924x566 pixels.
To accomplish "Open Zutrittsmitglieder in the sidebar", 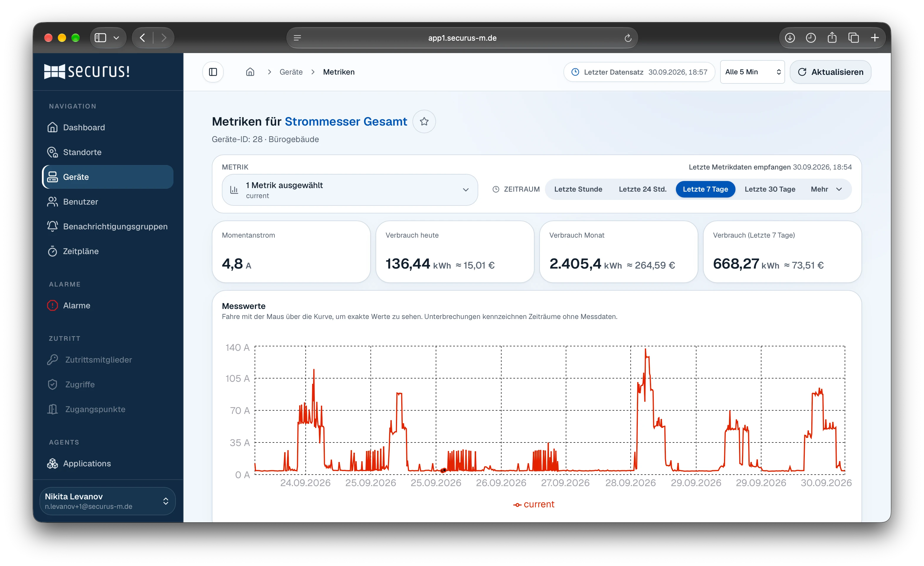I will pyautogui.click(x=108, y=360).
